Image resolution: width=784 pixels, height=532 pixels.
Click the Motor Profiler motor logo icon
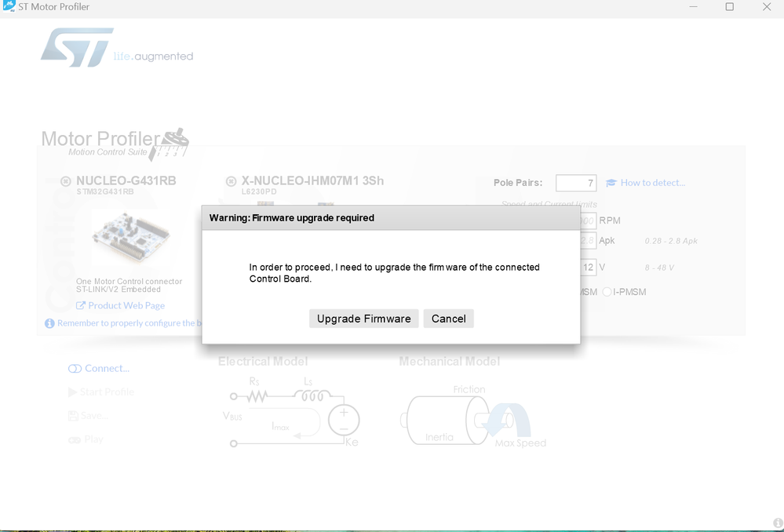[x=170, y=144]
